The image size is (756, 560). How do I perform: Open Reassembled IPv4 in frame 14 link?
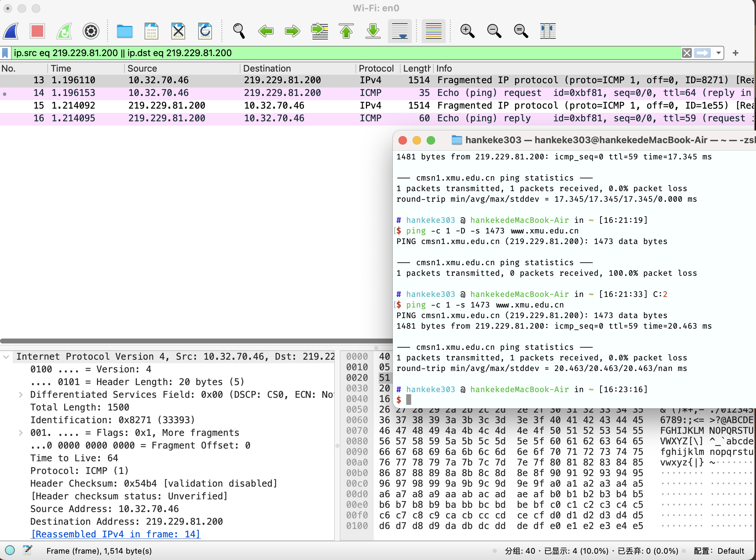click(116, 535)
